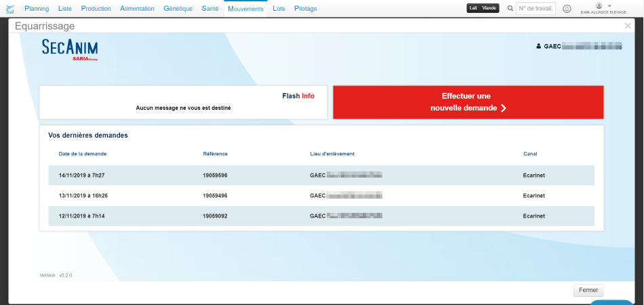Click Effectuer une nouvelle demande button
This screenshot has width=644, height=305.
(468, 102)
